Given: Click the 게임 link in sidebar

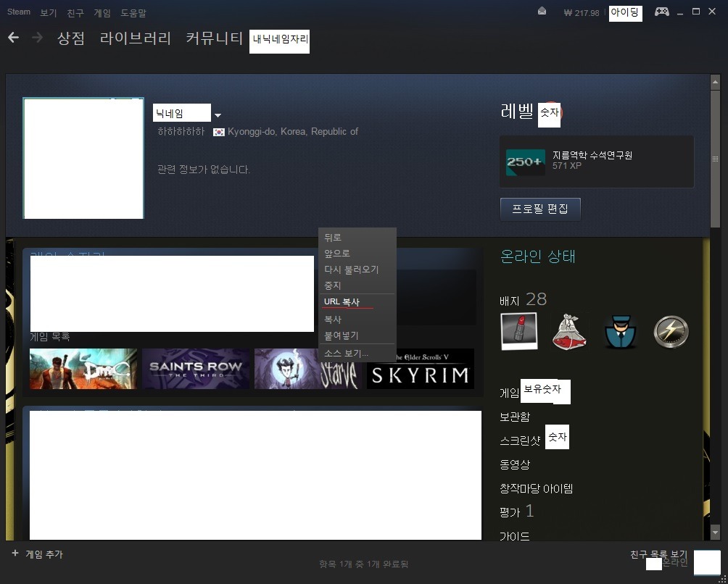Looking at the screenshot, I should 509,393.
